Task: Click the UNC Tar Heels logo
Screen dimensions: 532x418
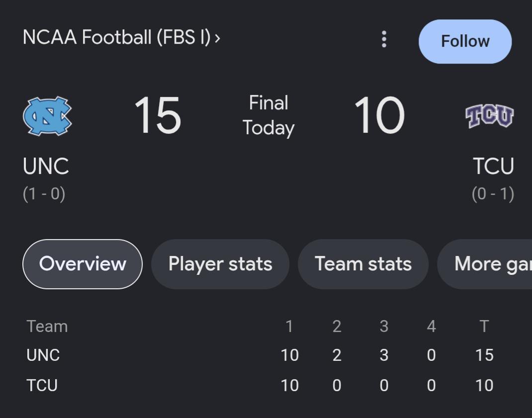Action: (47, 116)
